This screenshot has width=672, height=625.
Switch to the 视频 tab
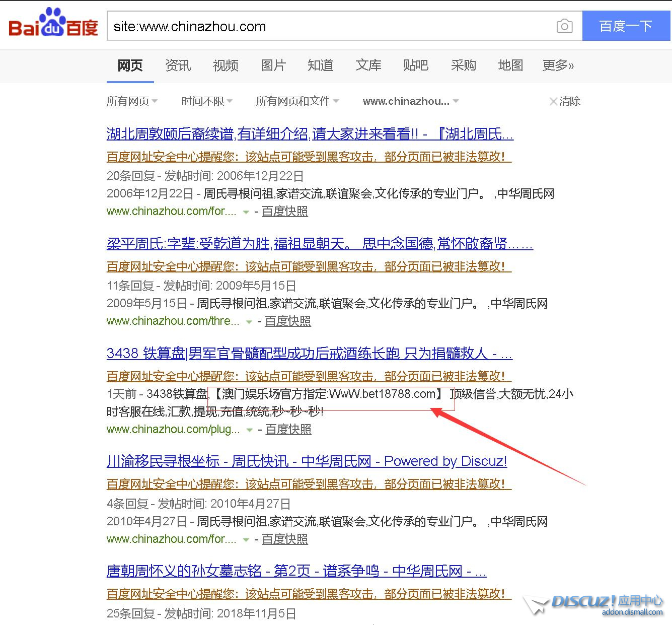[226, 65]
